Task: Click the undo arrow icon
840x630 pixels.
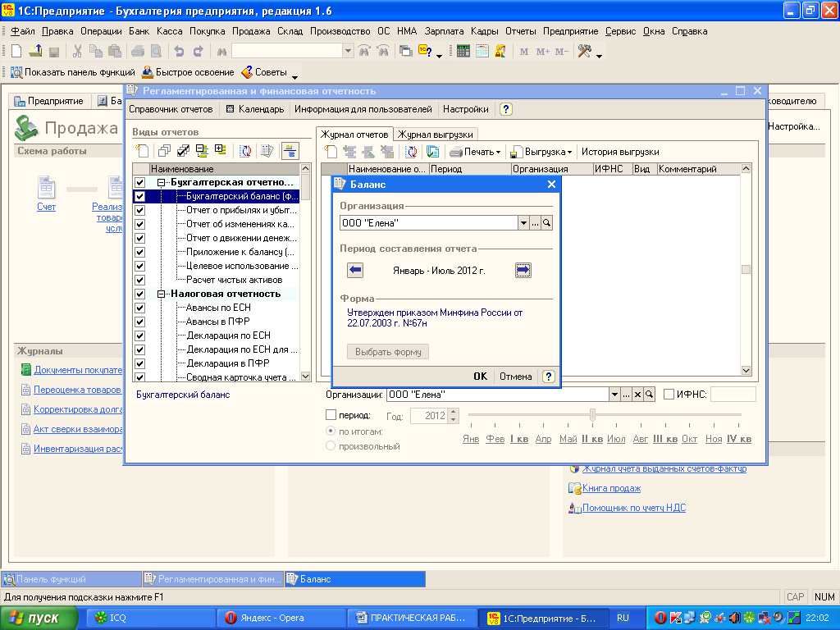Action: coord(179,52)
